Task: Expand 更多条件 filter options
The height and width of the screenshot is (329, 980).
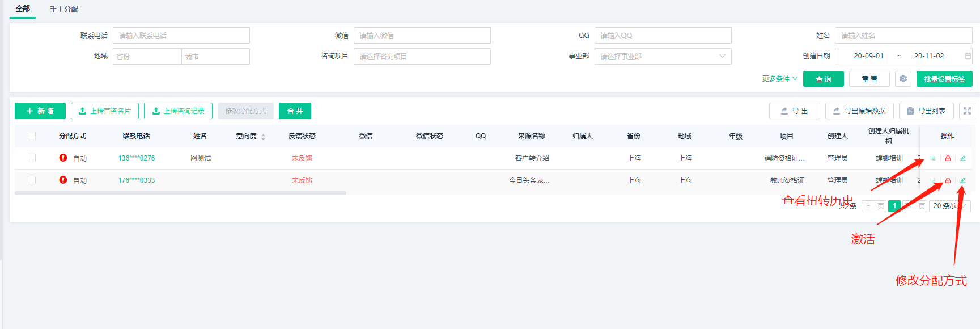Action: point(779,79)
